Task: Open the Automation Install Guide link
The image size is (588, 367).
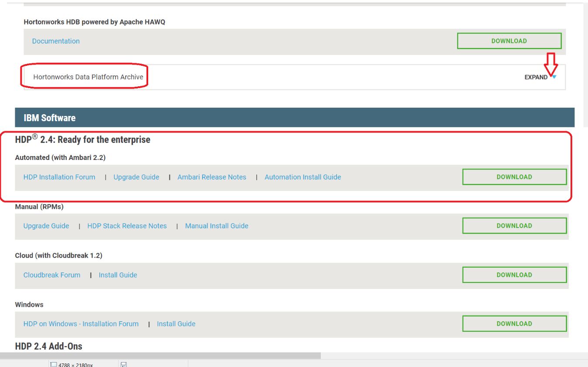Action: [302, 177]
